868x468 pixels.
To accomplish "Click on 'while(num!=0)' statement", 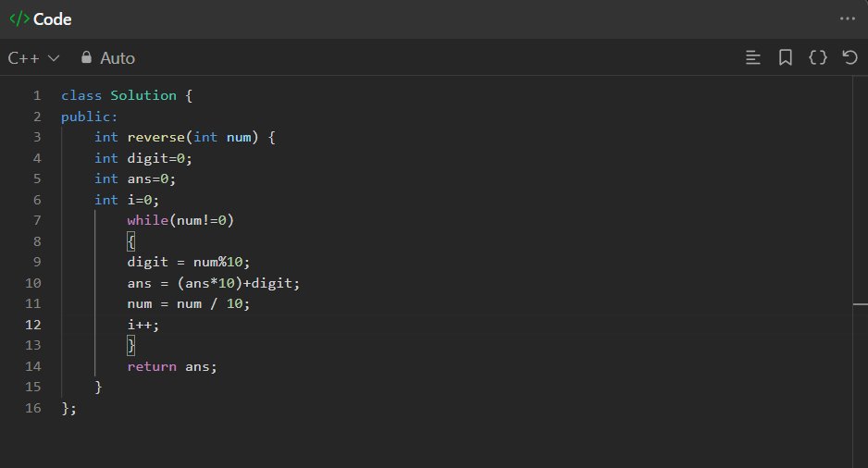I will [180, 221].
